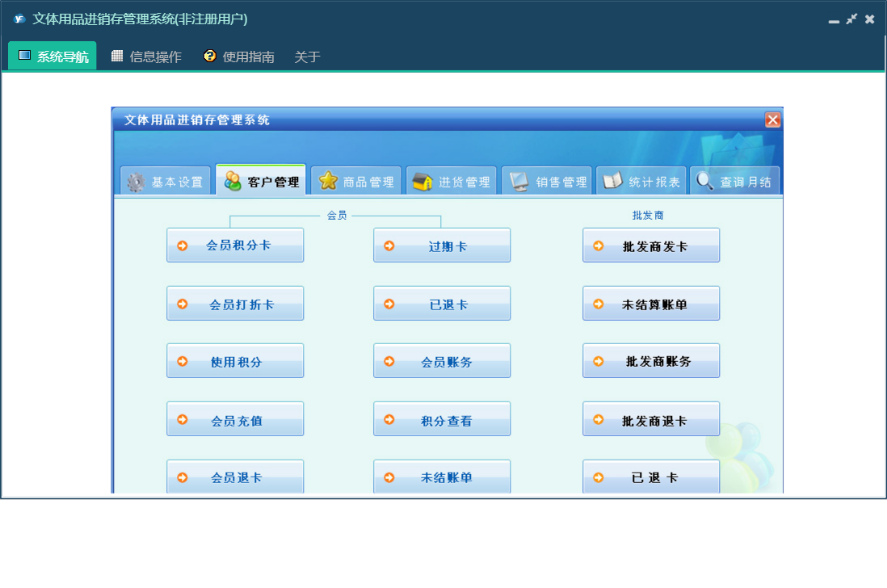The width and height of the screenshot is (887, 588).
Task: Click the 信息操作 grid icon
Action: click(117, 56)
